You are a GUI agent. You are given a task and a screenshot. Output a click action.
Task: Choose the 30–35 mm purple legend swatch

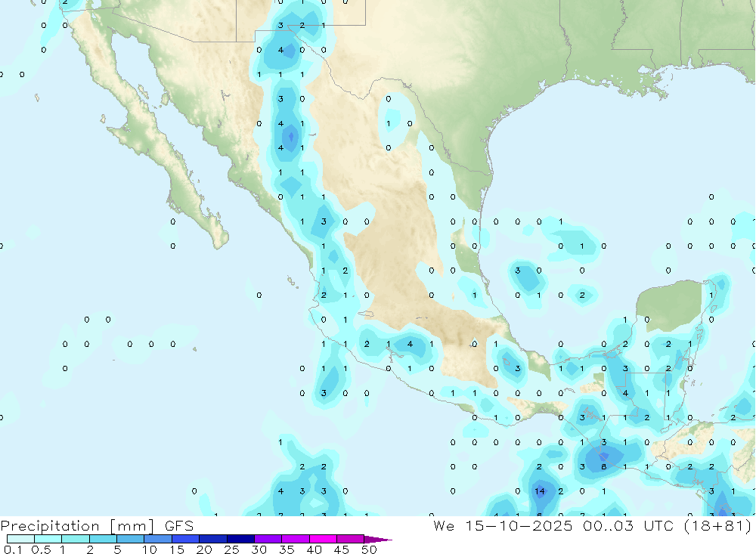click(268, 539)
